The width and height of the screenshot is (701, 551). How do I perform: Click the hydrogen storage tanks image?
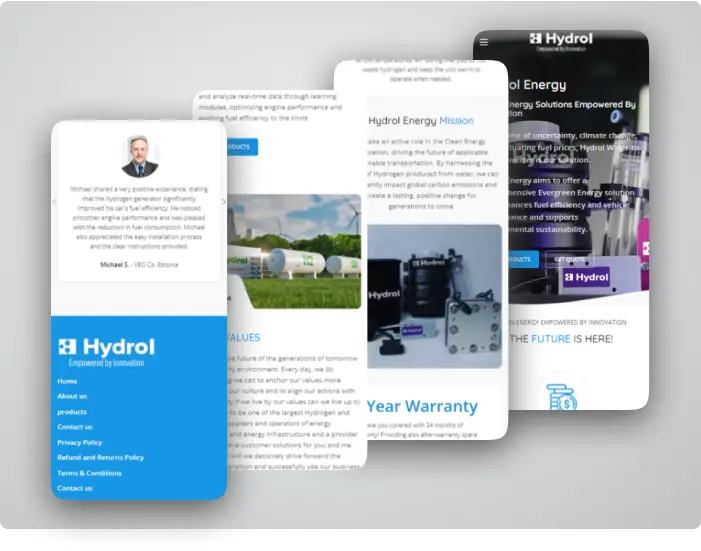(x=294, y=251)
